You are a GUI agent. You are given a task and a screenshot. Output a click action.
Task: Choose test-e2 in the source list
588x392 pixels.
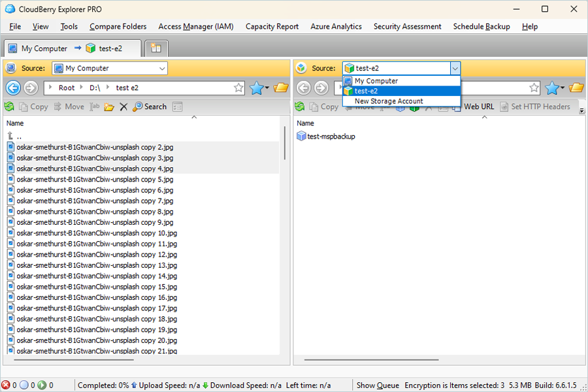click(402, 91)
